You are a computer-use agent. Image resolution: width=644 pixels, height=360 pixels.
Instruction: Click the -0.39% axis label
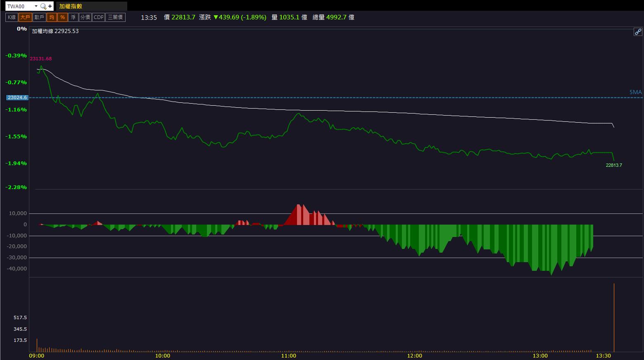click(x=16, y=55)
